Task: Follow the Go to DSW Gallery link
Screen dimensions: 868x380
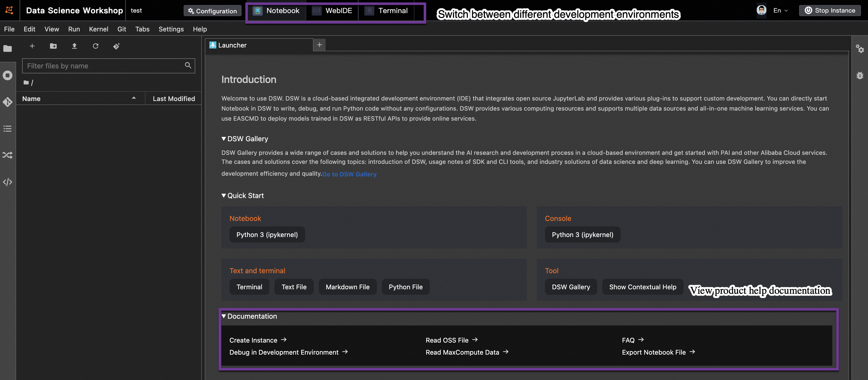Action: (349, 174)
